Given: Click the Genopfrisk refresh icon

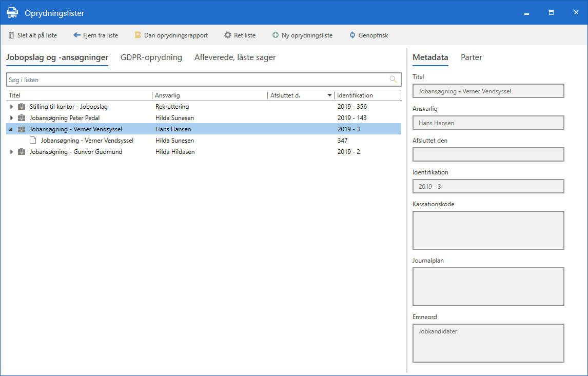Looking at the screenshot, I should point(352,35).
